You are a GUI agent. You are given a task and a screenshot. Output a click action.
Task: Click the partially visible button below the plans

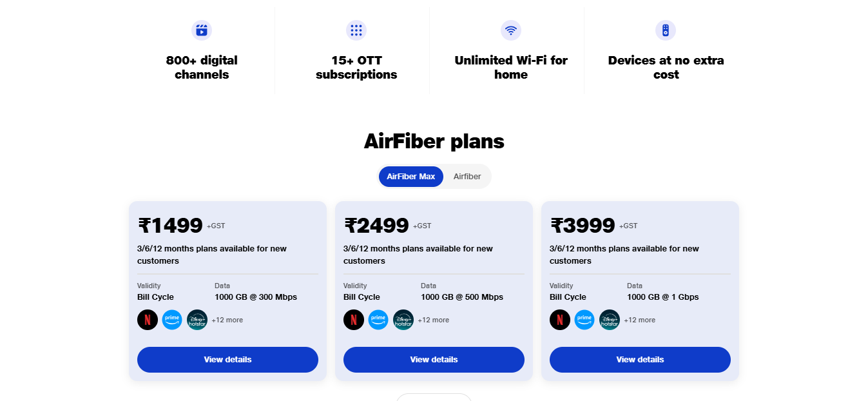coord(434,398)
